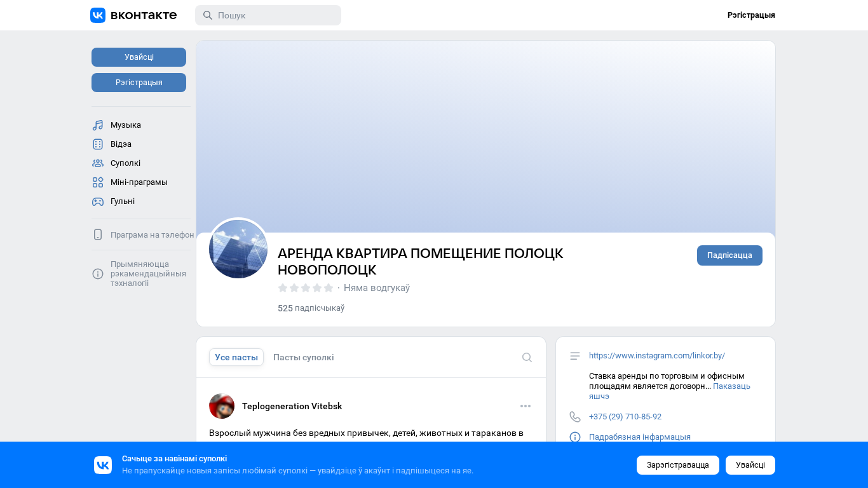
Task: Click Увайсці in the bottom blue banner
Action: (750, 465)
